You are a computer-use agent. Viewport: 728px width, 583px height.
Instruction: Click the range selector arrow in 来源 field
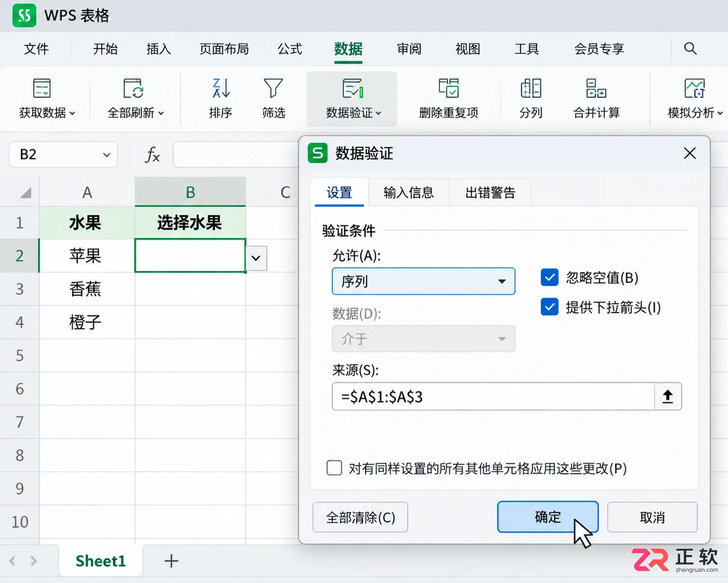(x=668, y=396)
